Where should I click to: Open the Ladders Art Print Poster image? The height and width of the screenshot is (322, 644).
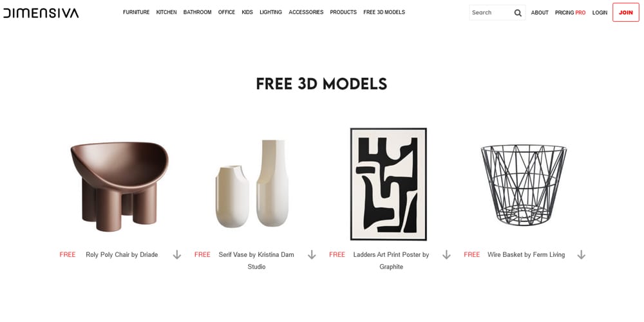click(388, 184)
